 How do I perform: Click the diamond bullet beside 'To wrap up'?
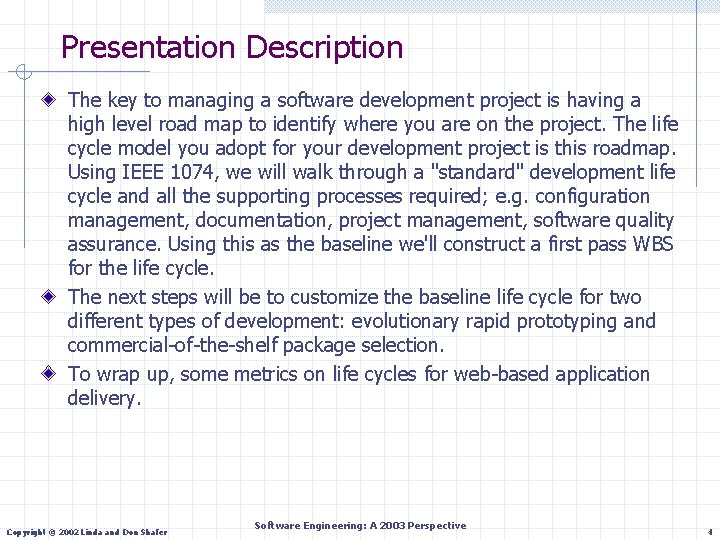click(x=49, y=373)
